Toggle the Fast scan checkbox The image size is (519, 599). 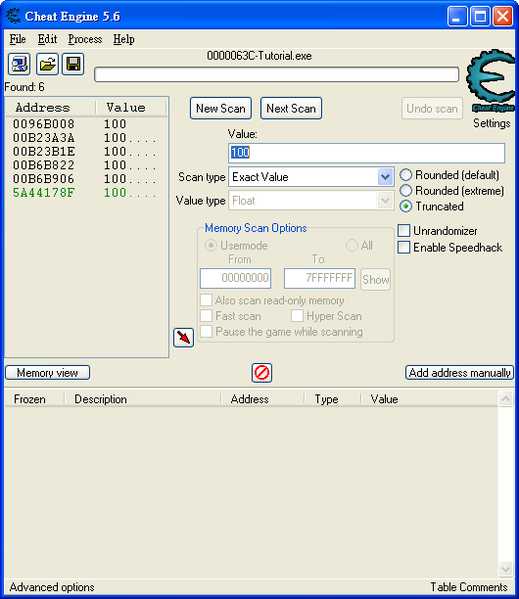[206, 316]
